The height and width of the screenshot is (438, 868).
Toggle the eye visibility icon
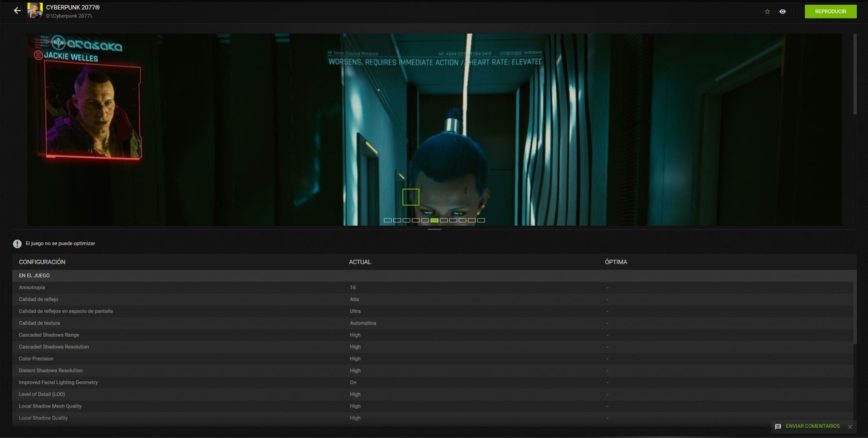tap(783, 12)
